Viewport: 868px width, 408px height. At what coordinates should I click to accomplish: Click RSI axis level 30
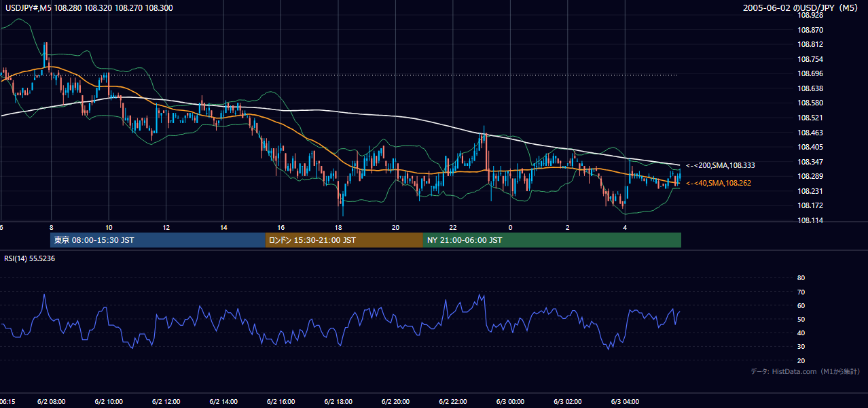click(x=801, y=347)
